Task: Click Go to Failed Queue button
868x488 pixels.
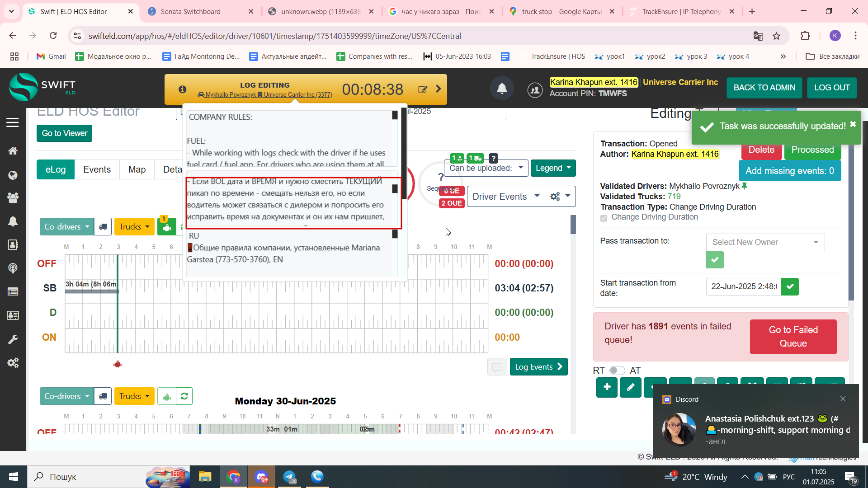Action: coord(793,337)
